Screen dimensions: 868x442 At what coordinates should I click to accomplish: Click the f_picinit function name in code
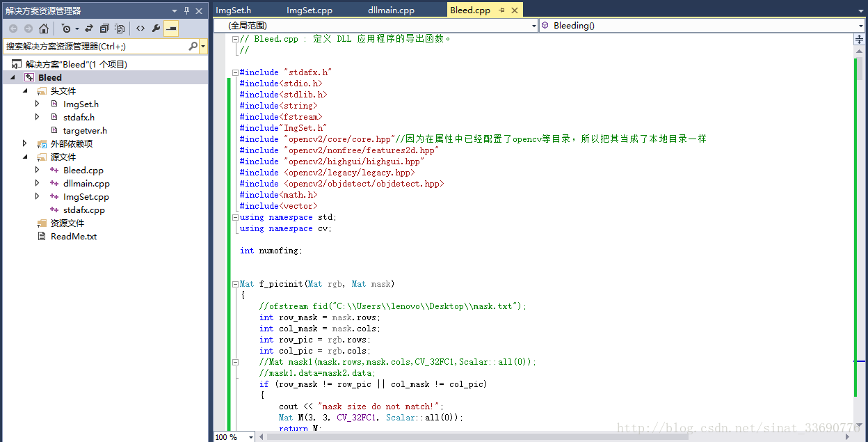[281, 284]
